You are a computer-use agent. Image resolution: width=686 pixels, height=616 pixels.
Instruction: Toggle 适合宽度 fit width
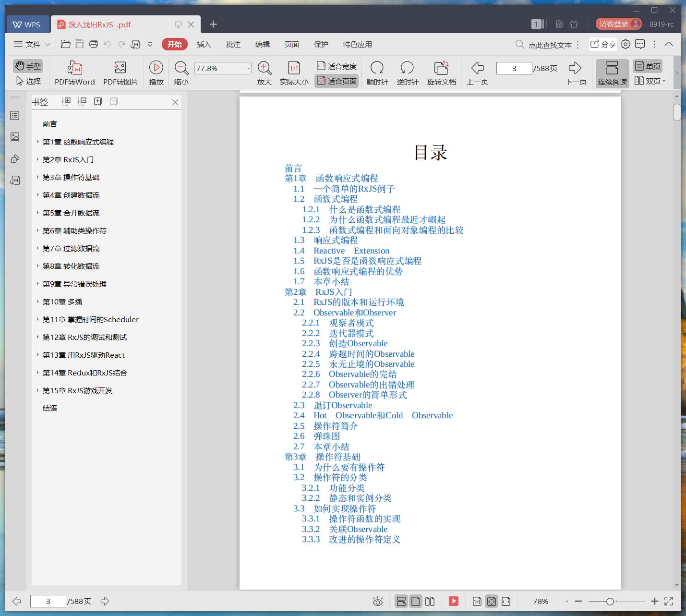click(337, 66)
